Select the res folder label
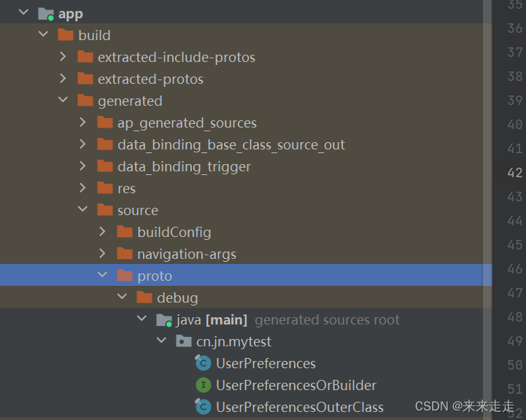Screen dimensions: 526x420 [x=126, y=189]
